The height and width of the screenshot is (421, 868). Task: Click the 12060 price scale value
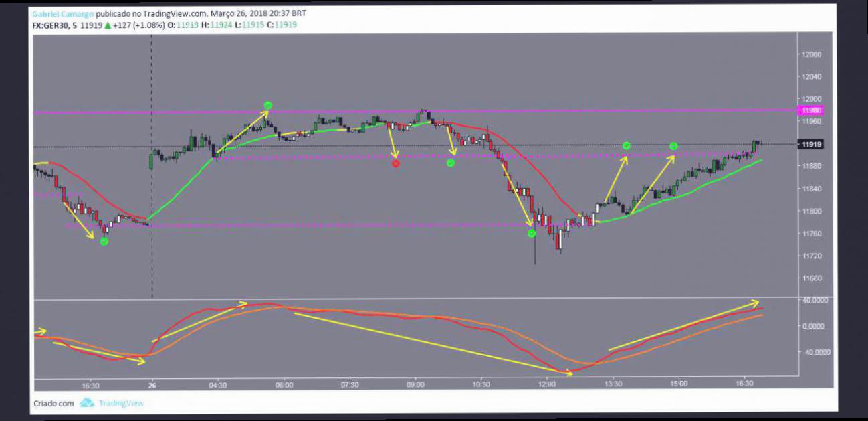(x=812, y=54)
